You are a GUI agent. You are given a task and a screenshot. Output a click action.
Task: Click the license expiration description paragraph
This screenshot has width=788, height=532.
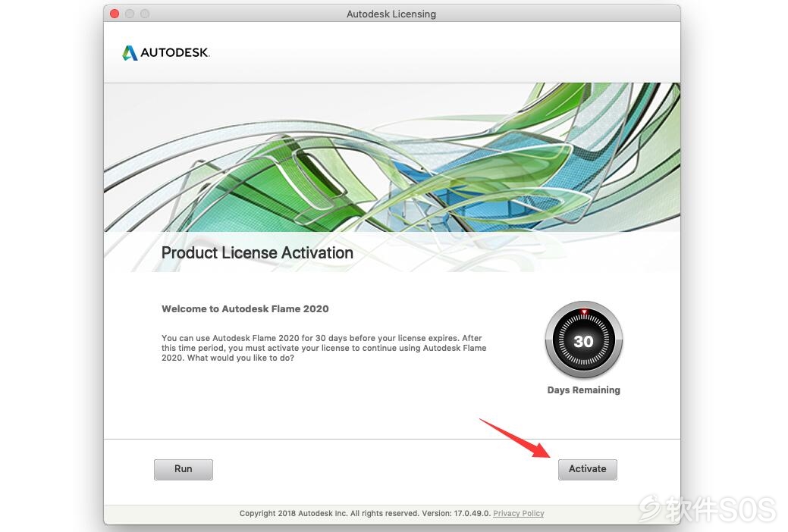324,348
